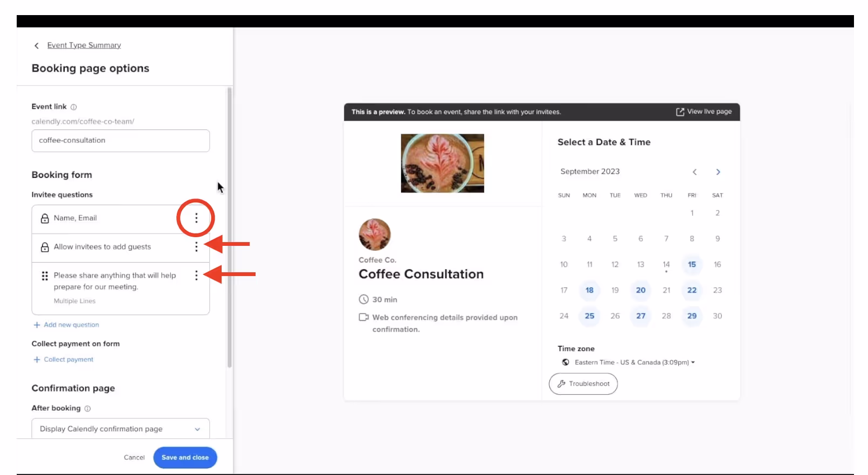Click the booking options panel scrollbar
868x475 pixels.
(229, 226)
